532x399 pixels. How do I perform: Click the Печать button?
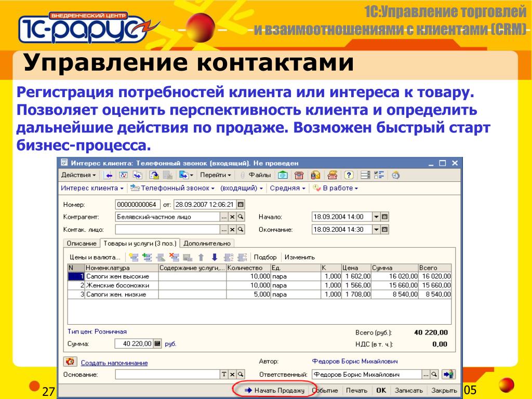[x=356, y=390]
